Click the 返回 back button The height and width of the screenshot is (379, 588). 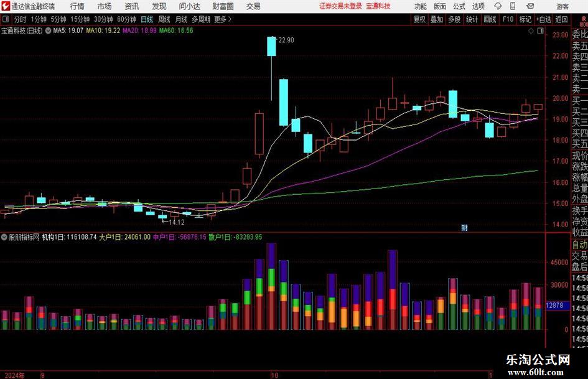click(561, 19)
